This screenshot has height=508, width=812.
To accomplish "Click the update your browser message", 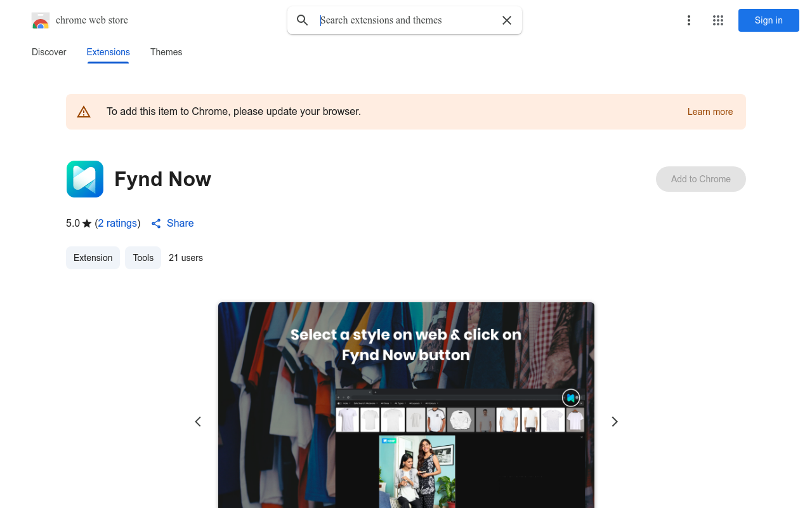I will 233,112.
